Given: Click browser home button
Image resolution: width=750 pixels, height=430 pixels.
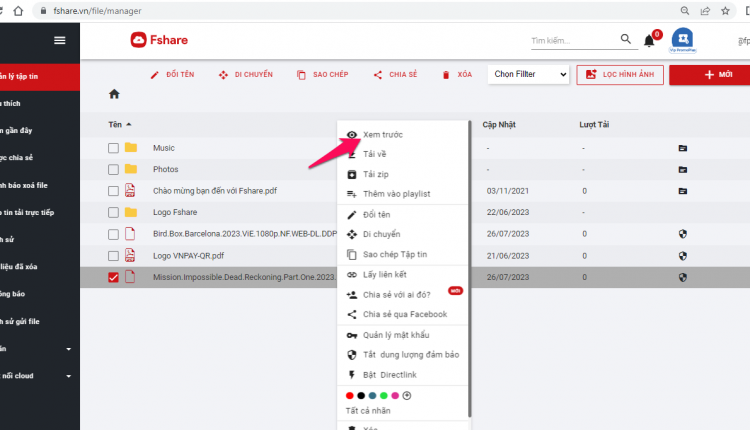Looking at the screenshot, I should pyautogui.click(x=18, y=11).
